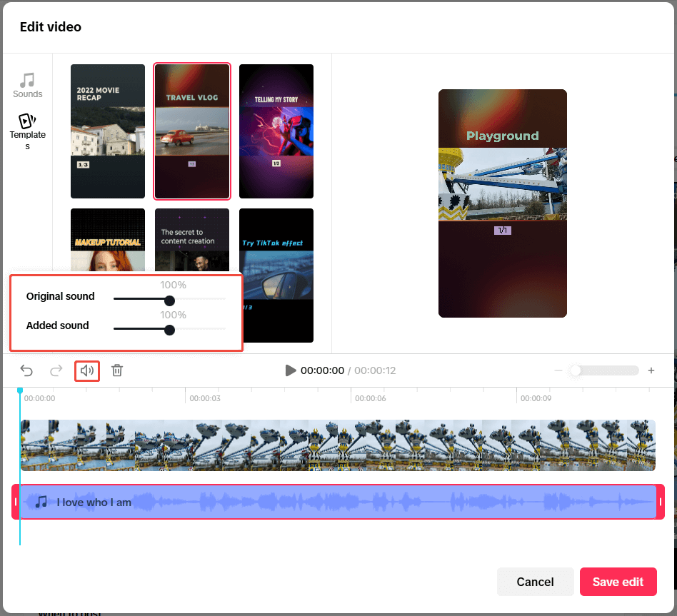Play the video preview
The image size is (677, 616).
[291, 370]
